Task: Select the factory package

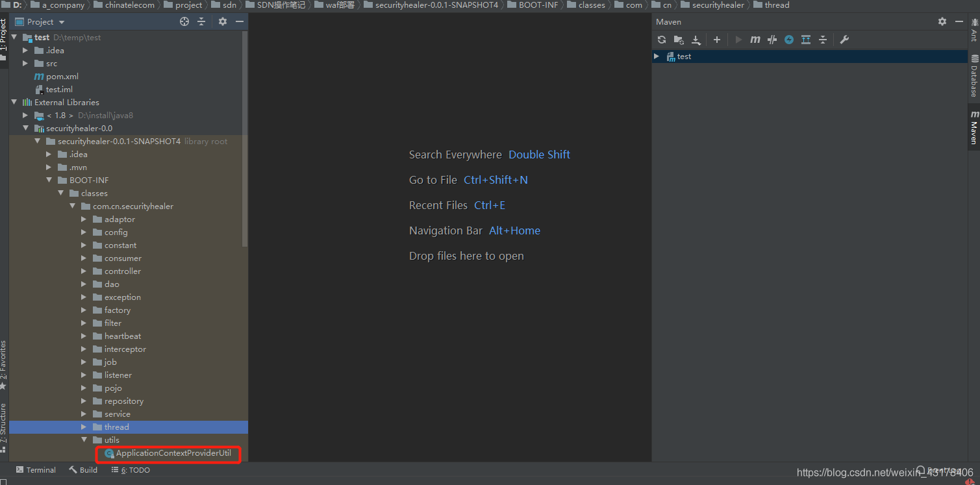Action: click(118, 310)
